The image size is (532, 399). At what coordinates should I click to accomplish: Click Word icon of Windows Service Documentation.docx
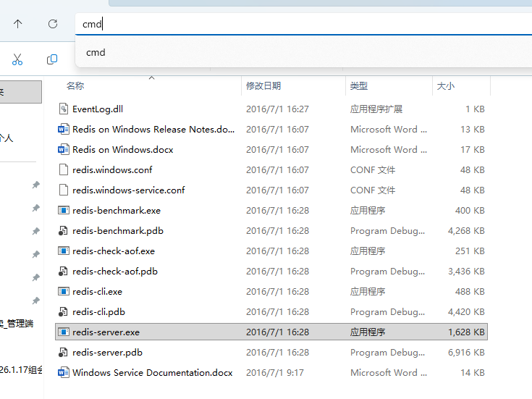[x=64, y=372]
